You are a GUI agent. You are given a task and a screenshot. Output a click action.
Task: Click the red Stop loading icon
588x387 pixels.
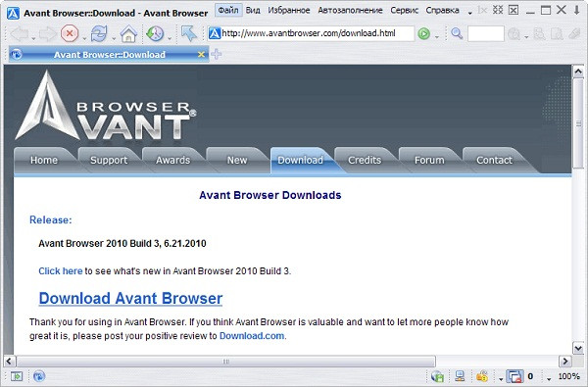pos(70,33)
